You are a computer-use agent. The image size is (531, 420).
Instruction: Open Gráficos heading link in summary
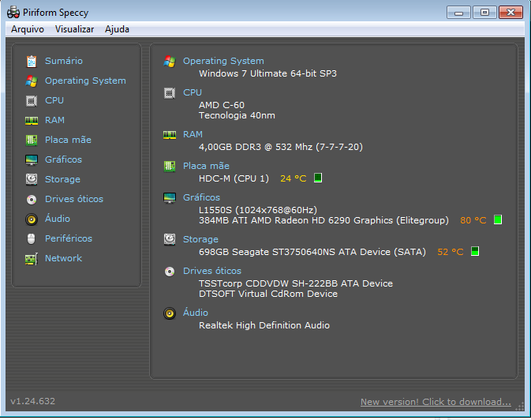201,197
